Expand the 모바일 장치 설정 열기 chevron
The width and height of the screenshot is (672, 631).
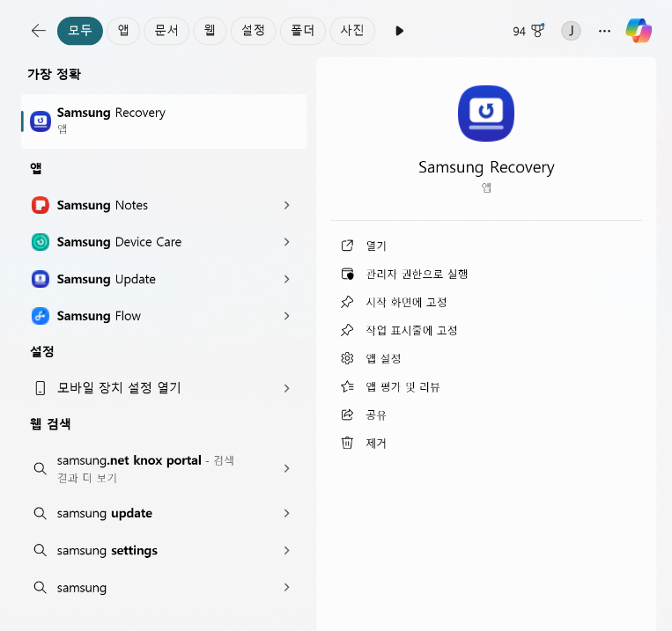click(x=287, y=388)
